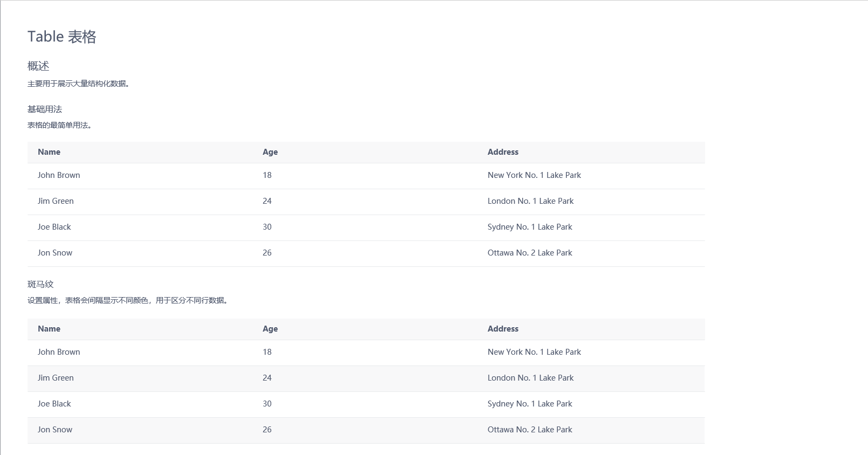The height and width of the screenshot is (455, 868).
Task: Click 'New York No. 1 Lake Park' in basic table
Action: point(534,175)
